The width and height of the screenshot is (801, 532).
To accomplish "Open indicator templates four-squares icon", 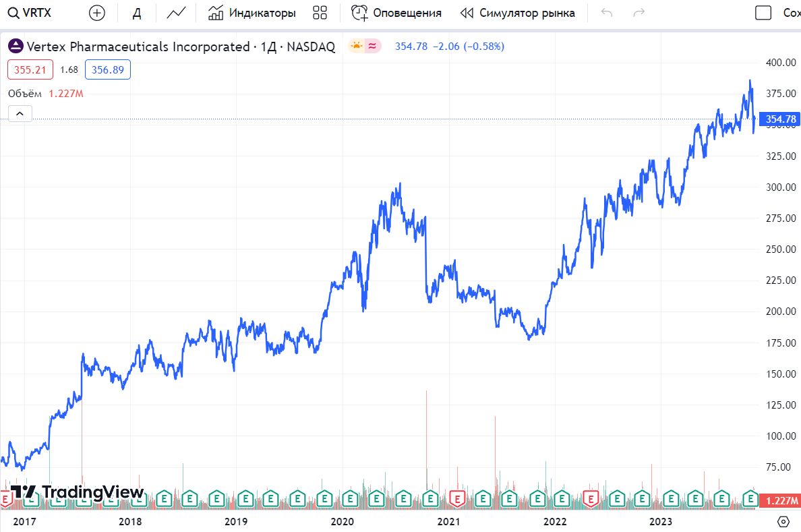I will coord(320,13).
